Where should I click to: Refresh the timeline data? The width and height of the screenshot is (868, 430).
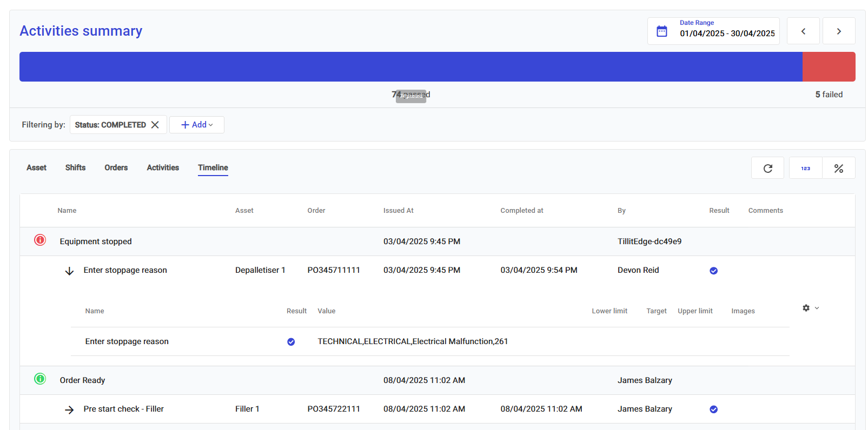tap(767, 169)
